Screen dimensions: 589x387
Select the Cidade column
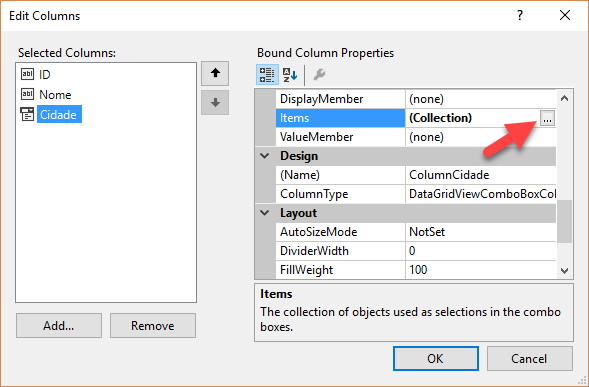59,114
